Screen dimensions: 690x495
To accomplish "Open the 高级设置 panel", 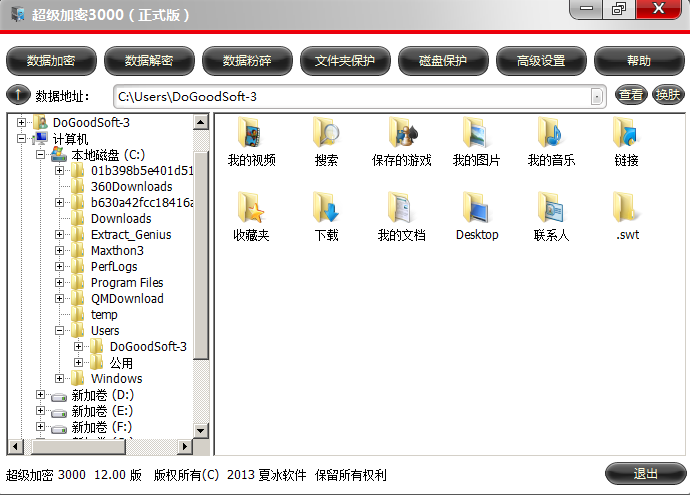I will pos(541,61).
